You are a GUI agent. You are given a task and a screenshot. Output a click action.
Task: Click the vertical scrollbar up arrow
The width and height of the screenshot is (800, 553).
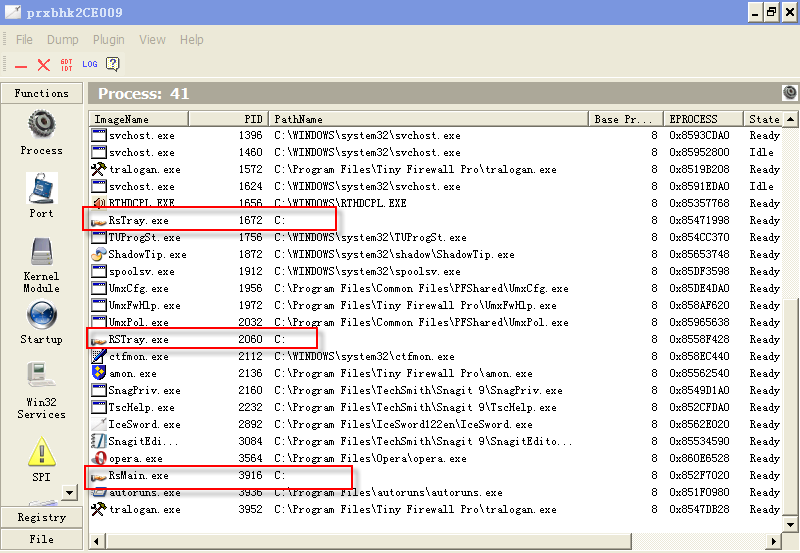(790, 119)
